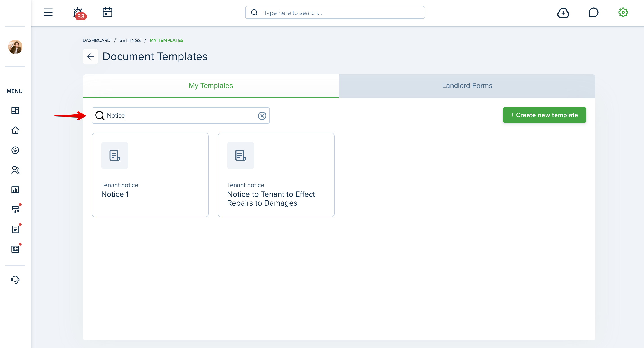Click the Notice 1 document icon

(114, 155)
